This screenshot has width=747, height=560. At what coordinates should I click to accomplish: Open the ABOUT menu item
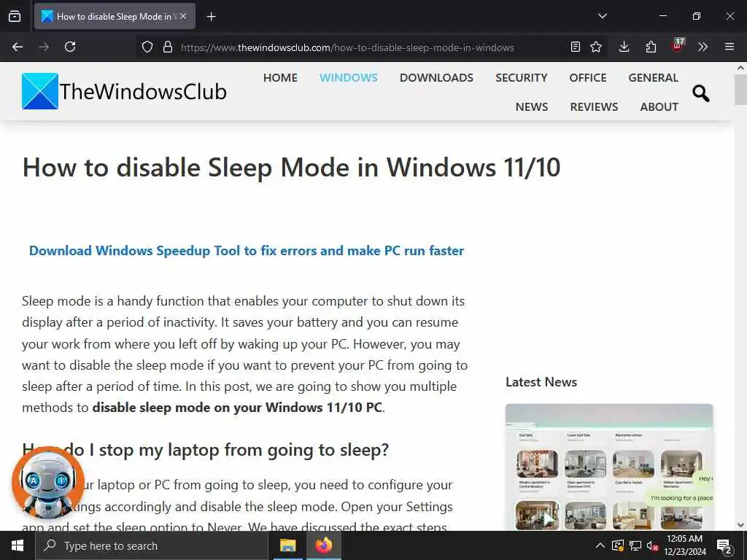tap(659, 106)
